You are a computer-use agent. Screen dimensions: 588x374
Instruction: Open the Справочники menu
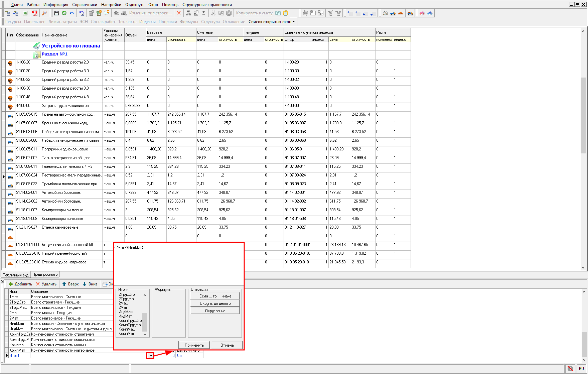tap(85, 5)
